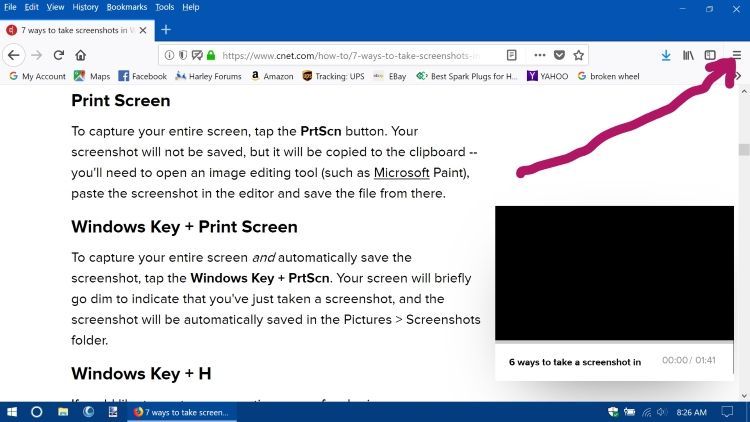Open Harley Forums bookmark
Image resolution: width=750 pixels, height=422 pixels.
coord(208,76)
